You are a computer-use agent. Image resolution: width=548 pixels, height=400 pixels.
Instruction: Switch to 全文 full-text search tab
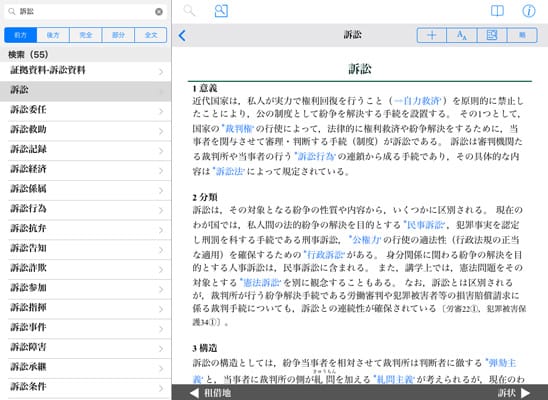pyautogui.click(x=151, y=35)
